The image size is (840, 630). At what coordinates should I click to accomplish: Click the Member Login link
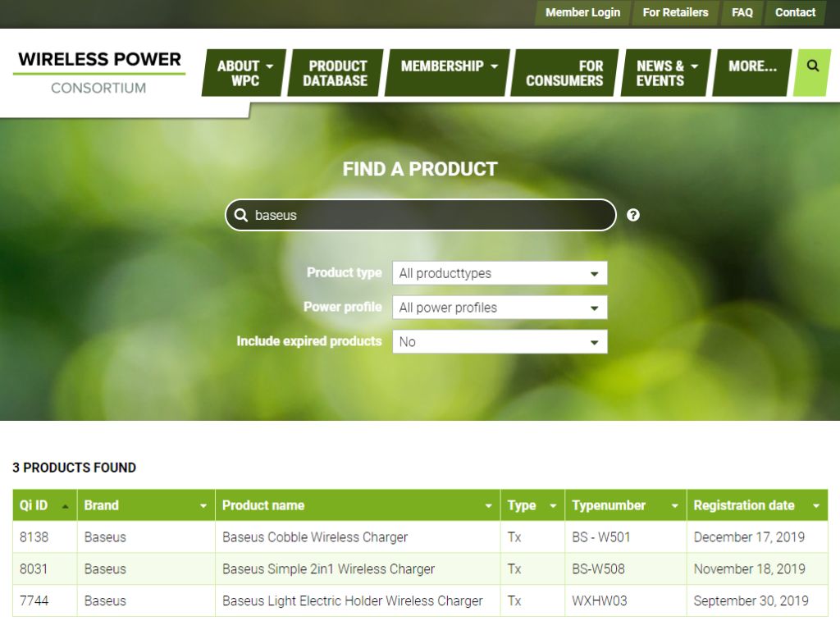pyautogui.click(x=582, y=12)
